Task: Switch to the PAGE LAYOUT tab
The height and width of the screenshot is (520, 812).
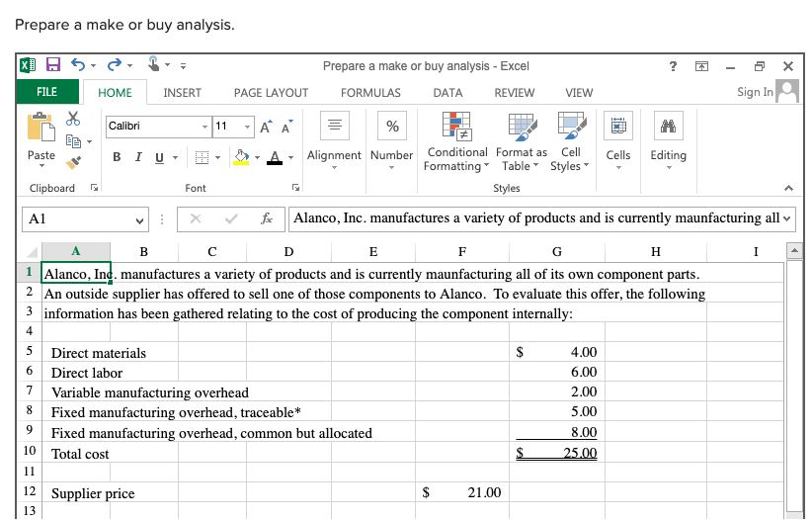Action: click(271, 93)
